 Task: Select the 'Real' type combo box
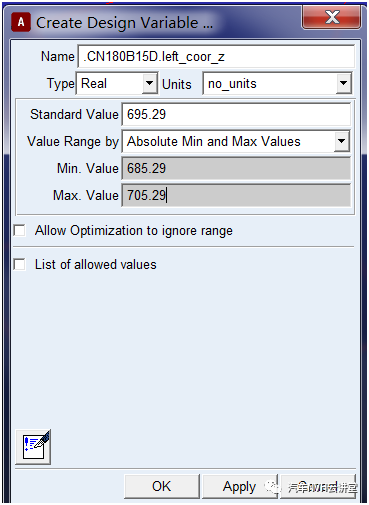point(117,83)
